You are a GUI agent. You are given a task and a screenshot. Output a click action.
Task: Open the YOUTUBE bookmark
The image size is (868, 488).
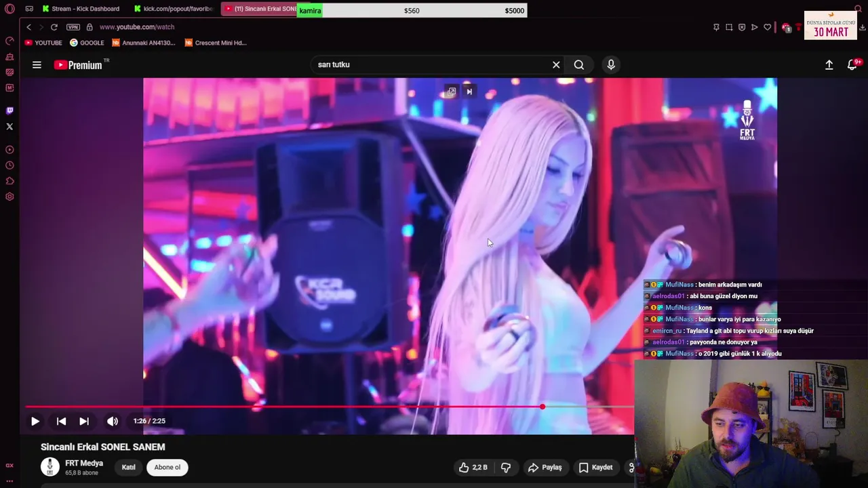(x=43, y=43)
